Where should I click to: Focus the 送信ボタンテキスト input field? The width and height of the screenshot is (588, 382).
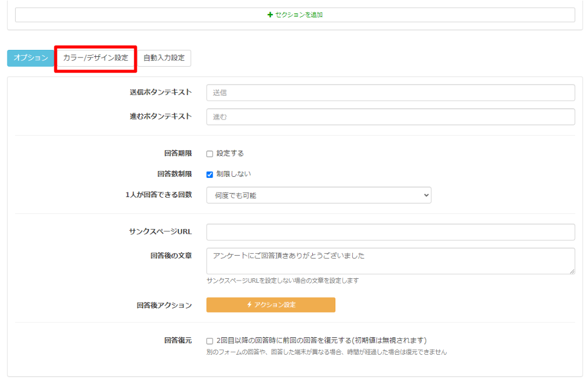[390, 93]
